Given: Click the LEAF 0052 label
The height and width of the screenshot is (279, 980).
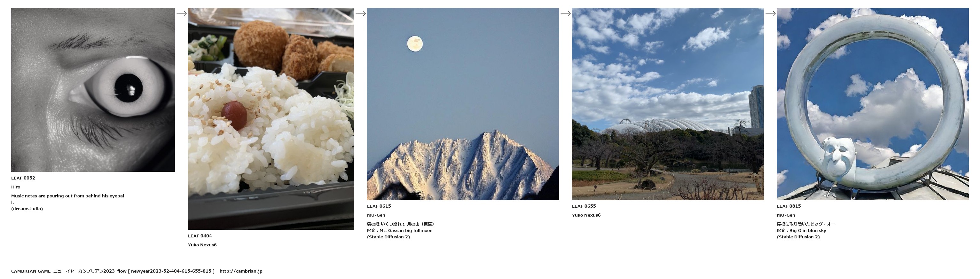Looking at the screenshot, I should pos(23,178).
